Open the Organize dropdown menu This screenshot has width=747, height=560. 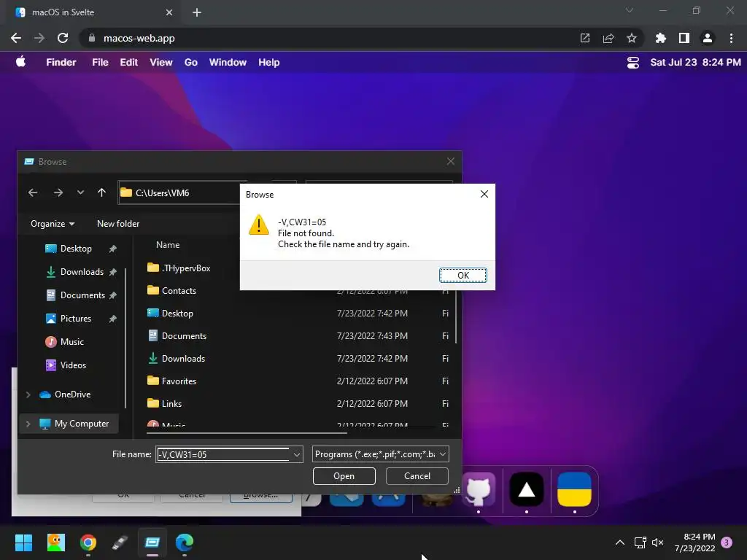point(53,224)
